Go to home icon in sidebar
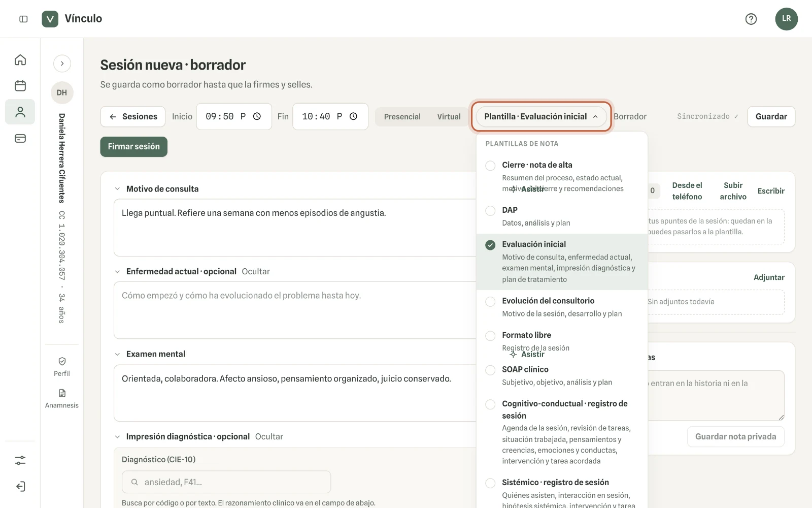Screen dimensions: 812x508 click(20, 60)
